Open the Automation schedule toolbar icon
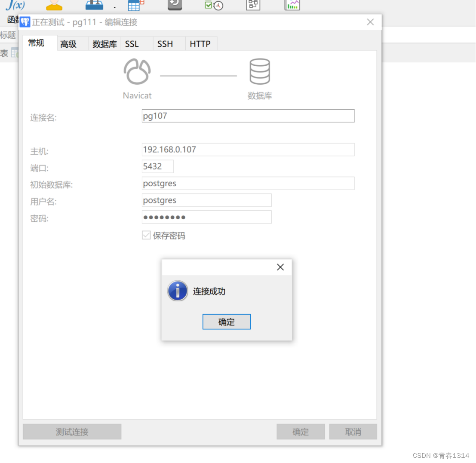 tap(214, 5)
